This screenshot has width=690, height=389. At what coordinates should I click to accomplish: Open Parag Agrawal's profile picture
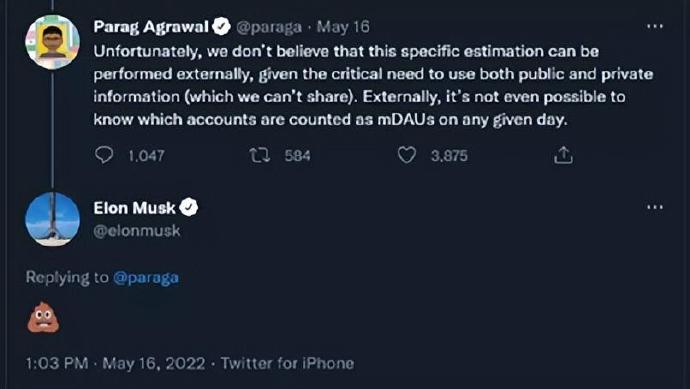coord(52,42)
